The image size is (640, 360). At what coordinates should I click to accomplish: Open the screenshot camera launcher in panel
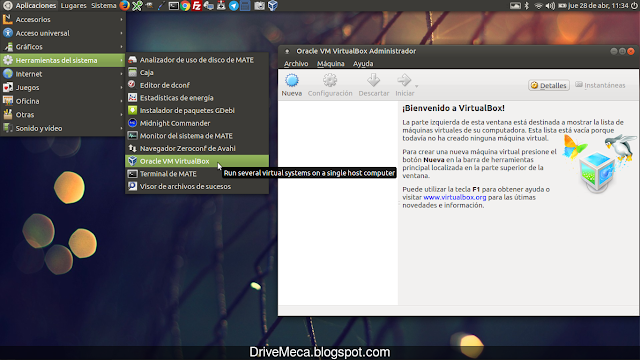click(259, 6)
